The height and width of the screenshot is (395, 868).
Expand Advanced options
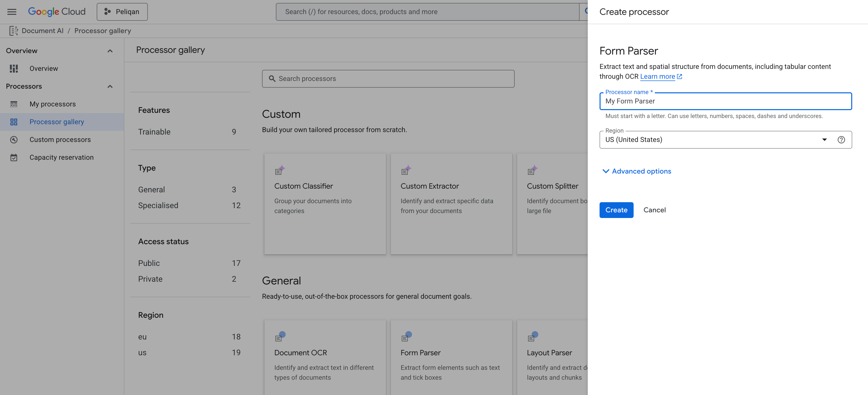tap(637, 171)
